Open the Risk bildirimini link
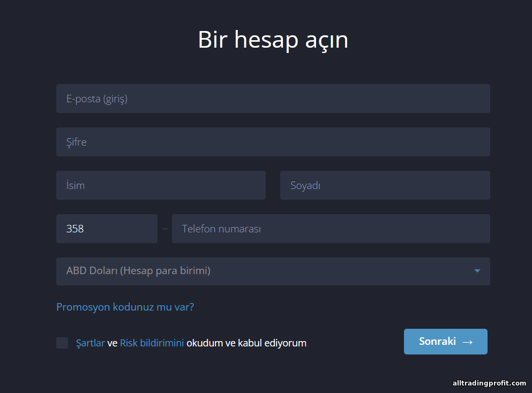 click(x=152, y=343)
